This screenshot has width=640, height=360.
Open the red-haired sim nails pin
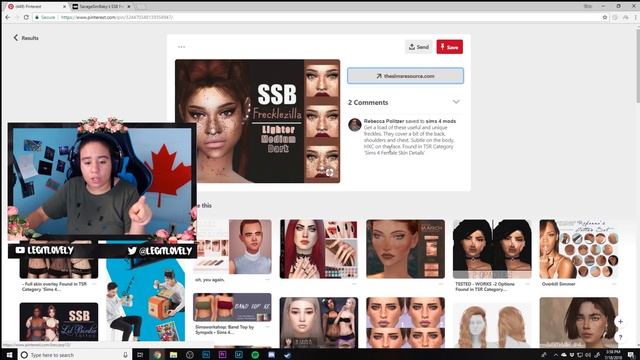coord(319,249)
